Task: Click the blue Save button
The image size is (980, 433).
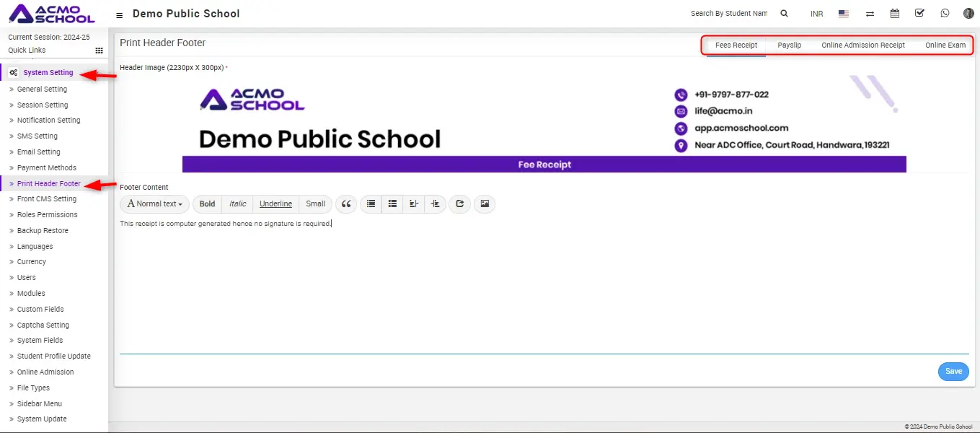Action: tap(953, 371)
